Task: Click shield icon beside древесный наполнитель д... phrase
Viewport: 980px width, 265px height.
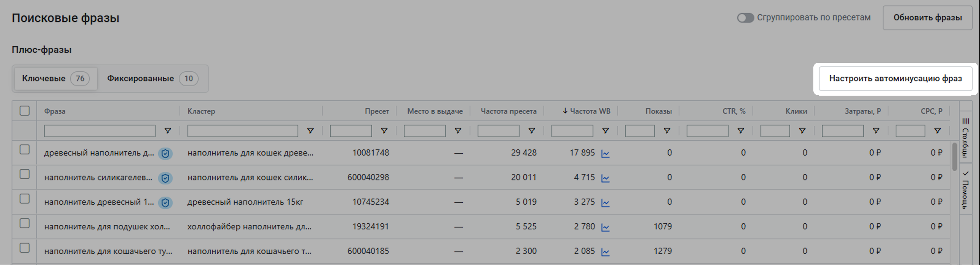Action: (x=165, y=154)
